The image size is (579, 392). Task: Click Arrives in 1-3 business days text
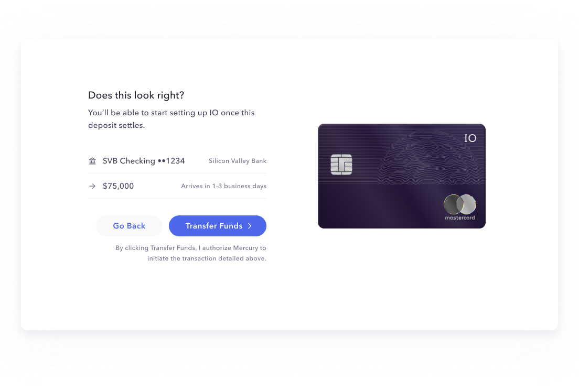click(224, 186)
